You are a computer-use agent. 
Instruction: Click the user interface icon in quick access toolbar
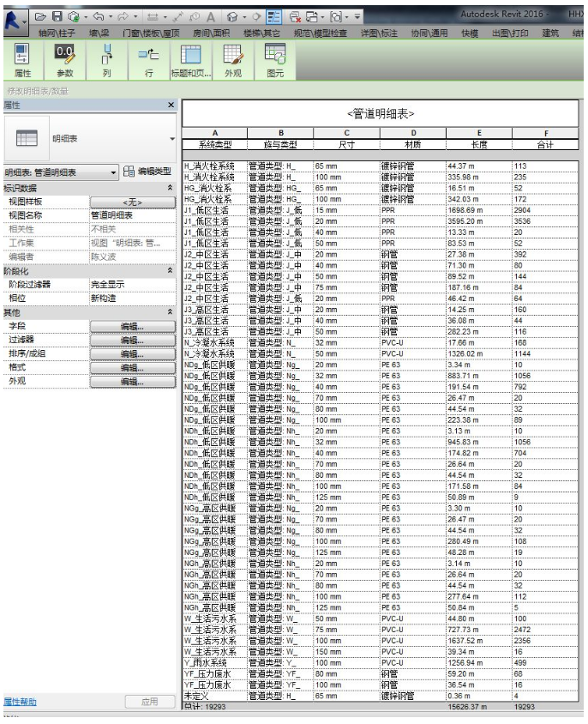pyautogui.click(x=336, y=17)
